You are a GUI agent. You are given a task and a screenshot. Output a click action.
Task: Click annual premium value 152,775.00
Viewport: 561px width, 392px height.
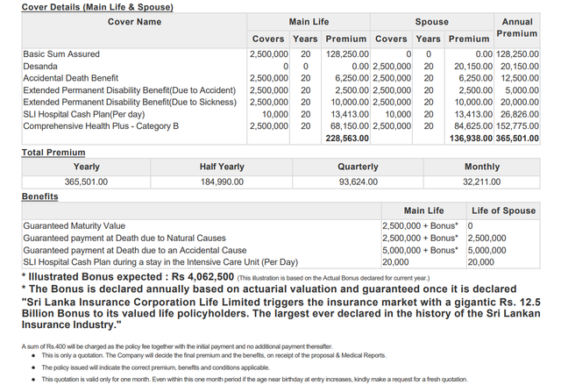[517, 126]
